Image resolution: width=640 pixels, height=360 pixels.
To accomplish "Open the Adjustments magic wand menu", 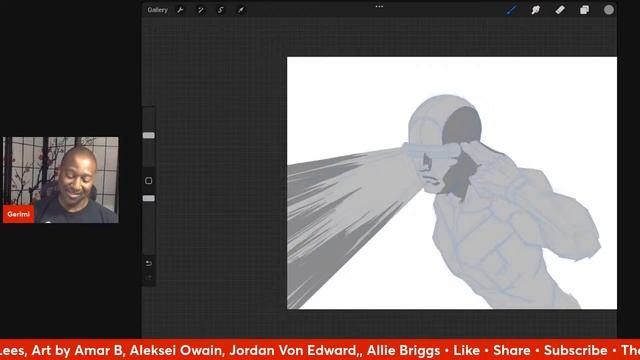I will tap(200, 10).
